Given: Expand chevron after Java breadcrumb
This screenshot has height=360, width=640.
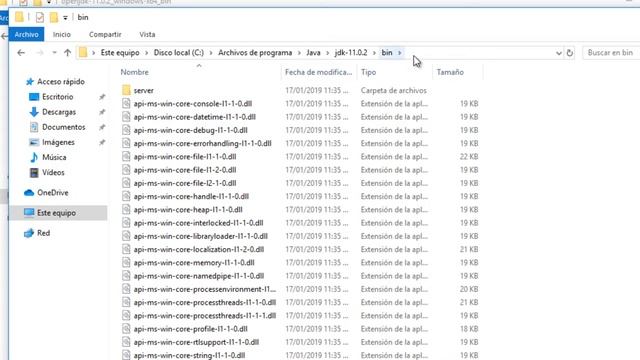Looking at the screenshot, I should [x=327, y=53].
